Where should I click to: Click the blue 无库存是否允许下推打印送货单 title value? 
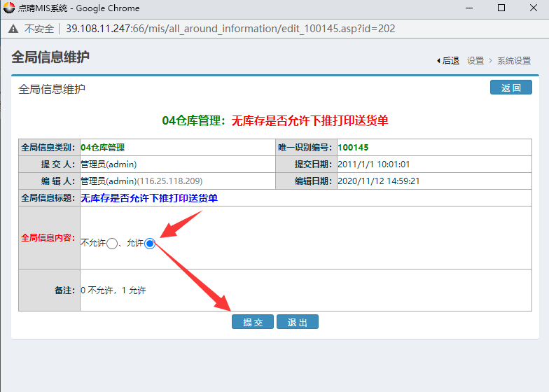[149, 198]
